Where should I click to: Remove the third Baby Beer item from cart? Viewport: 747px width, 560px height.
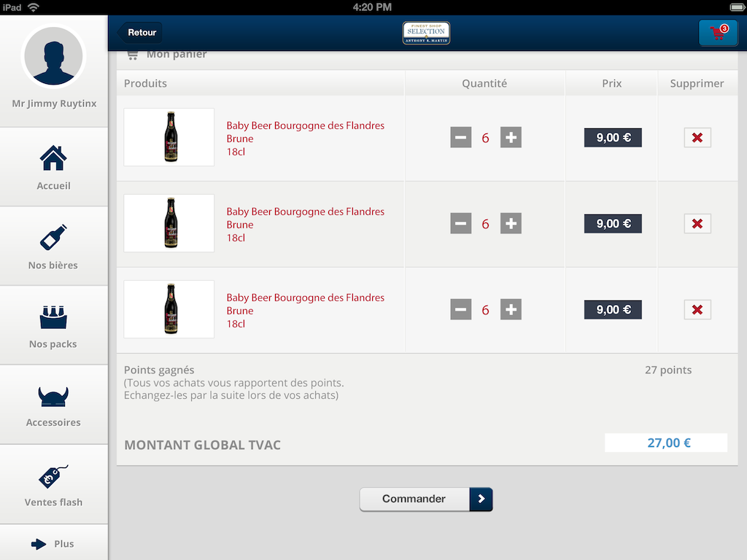tap(697, 309)
